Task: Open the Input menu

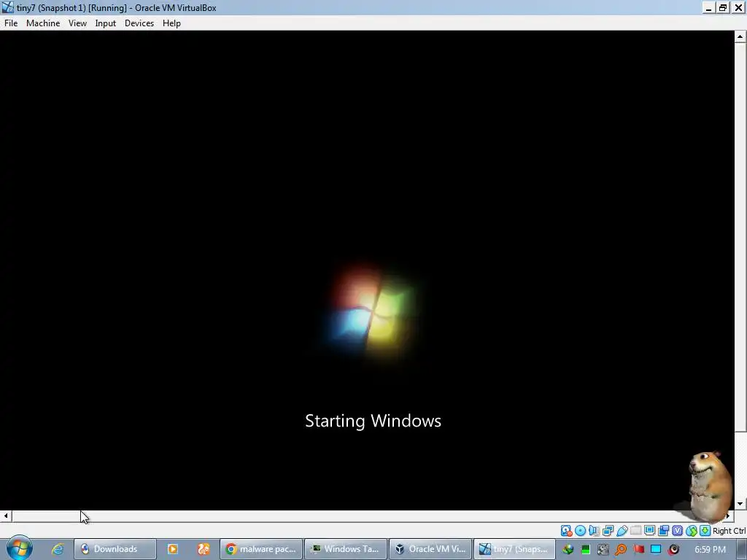Action: [x=105, y=23]
